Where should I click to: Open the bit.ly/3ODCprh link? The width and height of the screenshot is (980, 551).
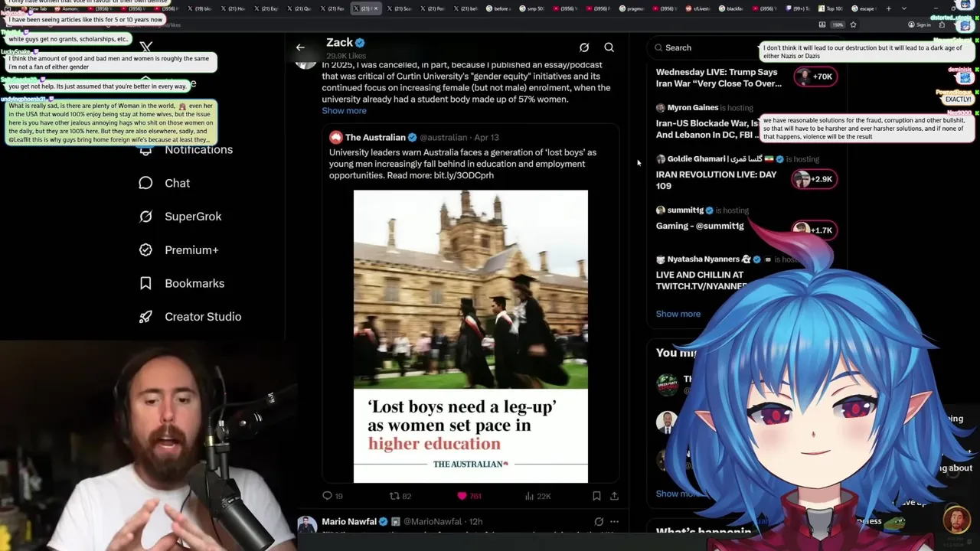click(464, 175)
